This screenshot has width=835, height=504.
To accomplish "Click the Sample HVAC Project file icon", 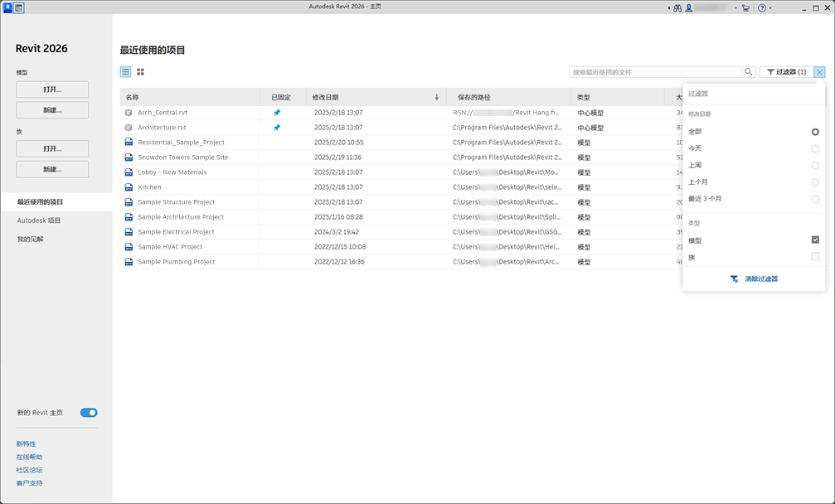I will pos(129,247).
